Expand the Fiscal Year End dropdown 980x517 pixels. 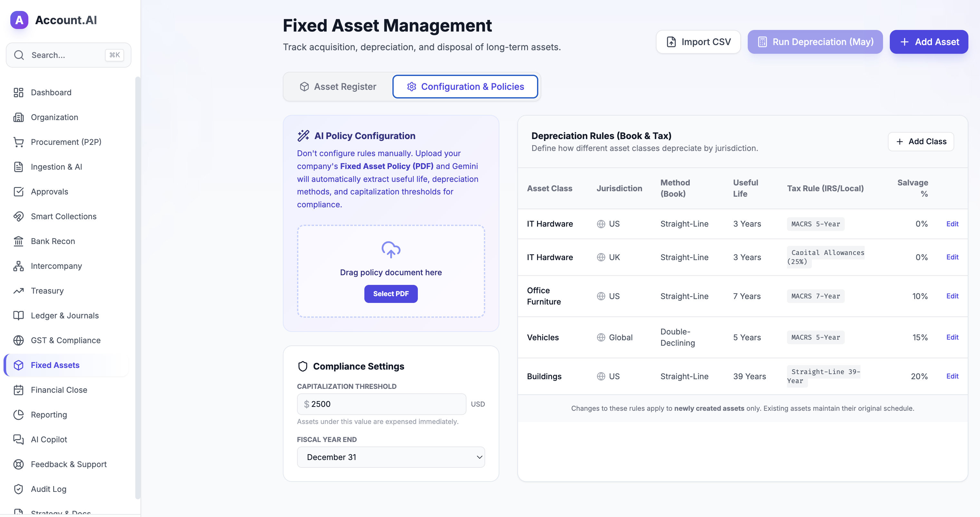point(391,457)
